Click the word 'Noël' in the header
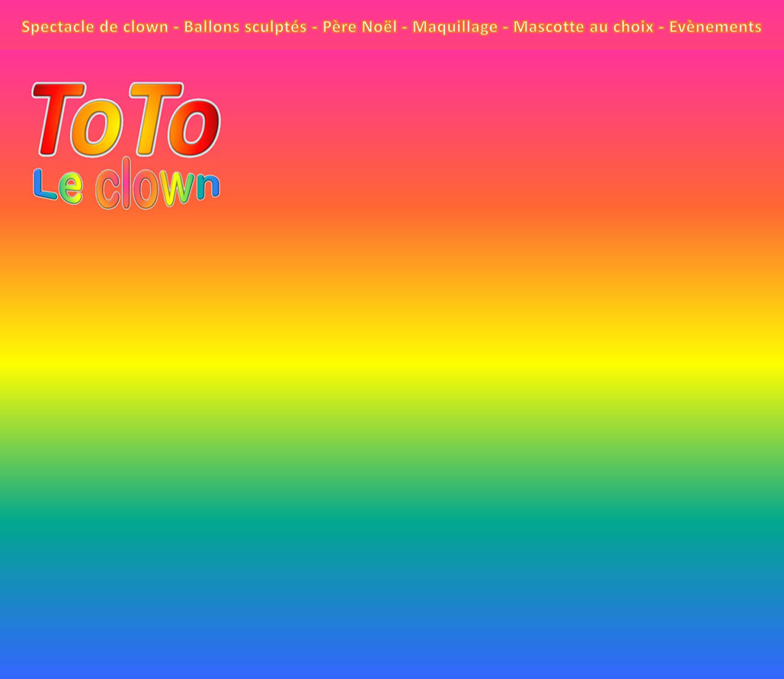 point(379,27)
